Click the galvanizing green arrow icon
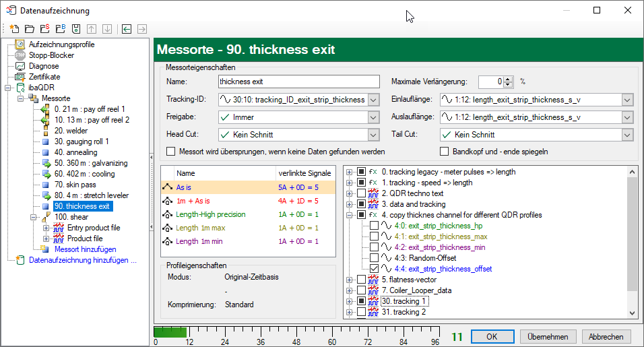The image size is (644, 347). click(46, 163)
